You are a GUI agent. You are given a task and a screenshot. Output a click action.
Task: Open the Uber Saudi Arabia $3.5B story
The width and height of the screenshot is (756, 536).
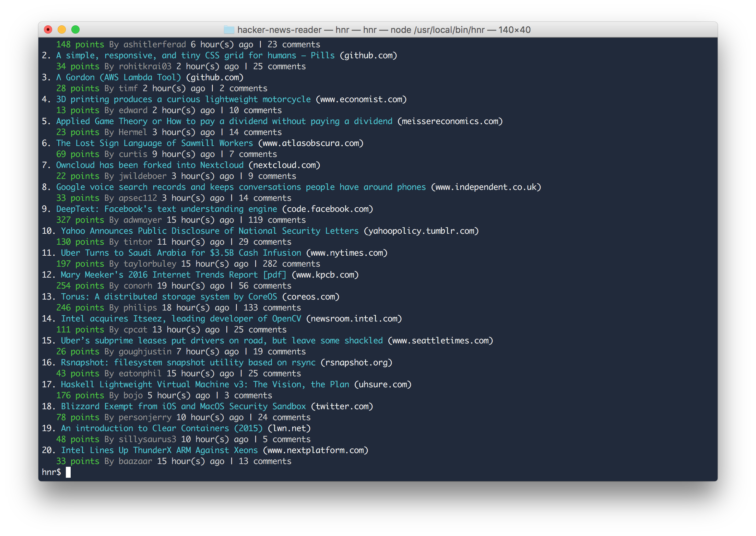180,253
